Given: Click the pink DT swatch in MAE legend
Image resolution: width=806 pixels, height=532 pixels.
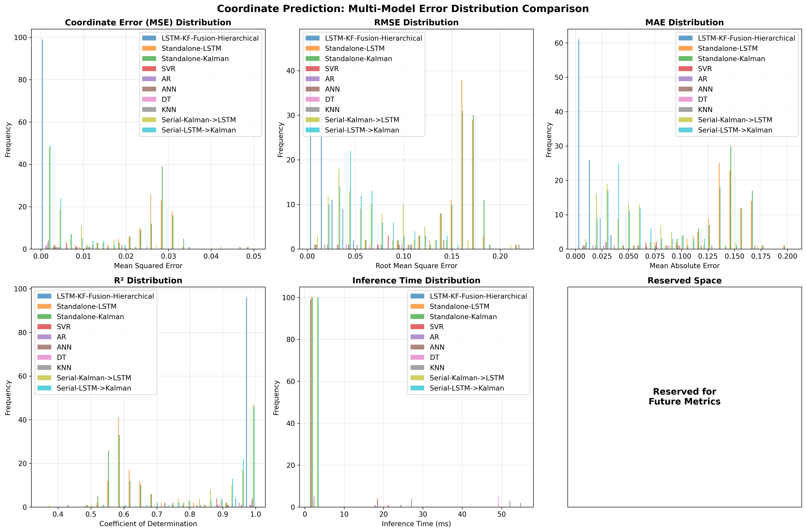Looking at the screenshot, I should click(x=685, y=99).
